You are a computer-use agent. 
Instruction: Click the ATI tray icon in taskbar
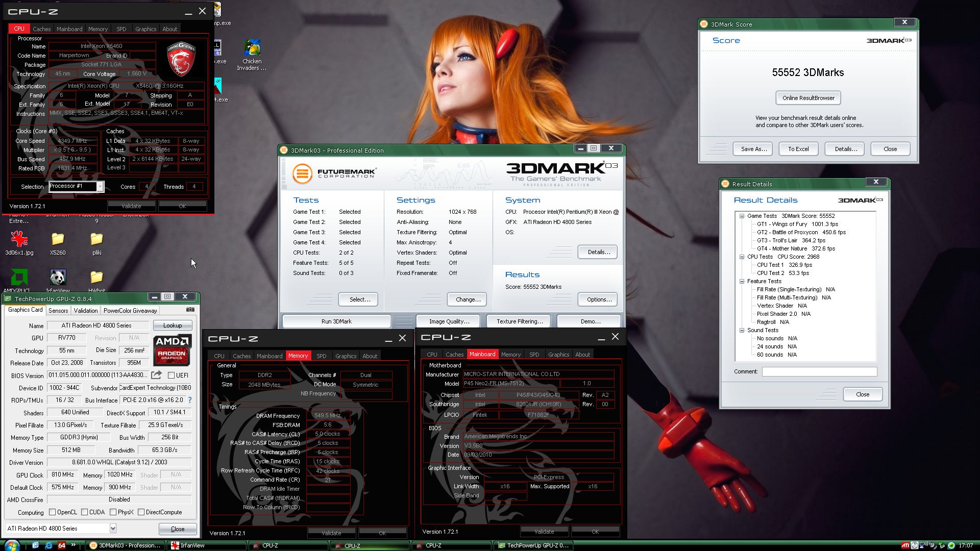[905, 545]
